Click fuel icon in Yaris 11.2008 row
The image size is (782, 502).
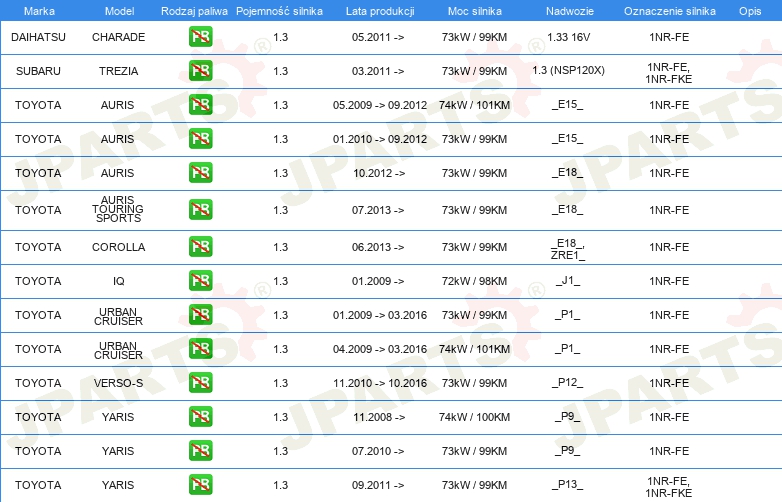click(200, 416)
